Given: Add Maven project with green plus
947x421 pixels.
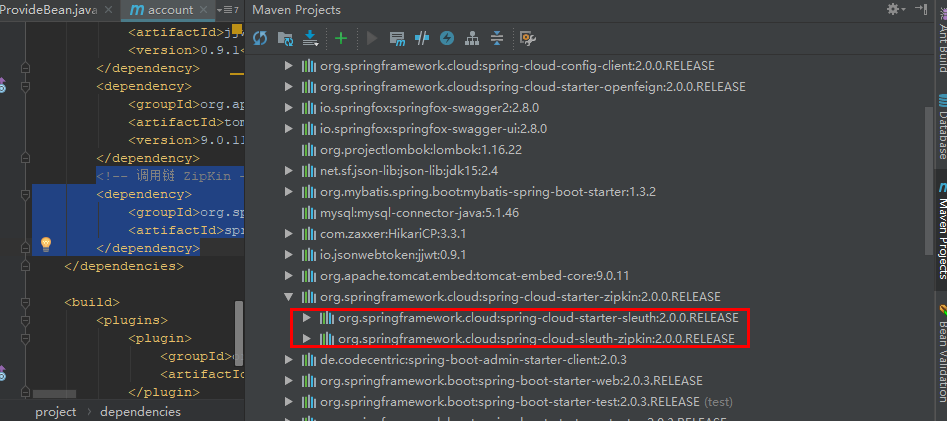Looking at the screenshot, I should click(341, 39).
